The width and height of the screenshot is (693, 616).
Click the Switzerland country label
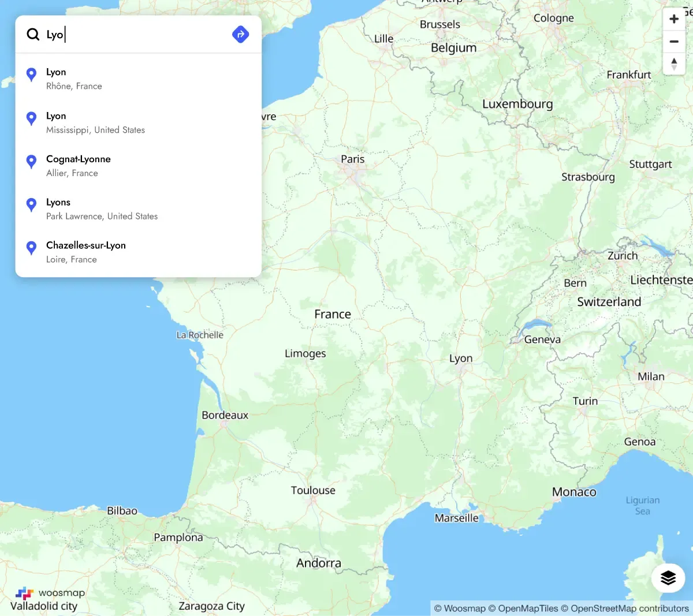tap(609, 302)
